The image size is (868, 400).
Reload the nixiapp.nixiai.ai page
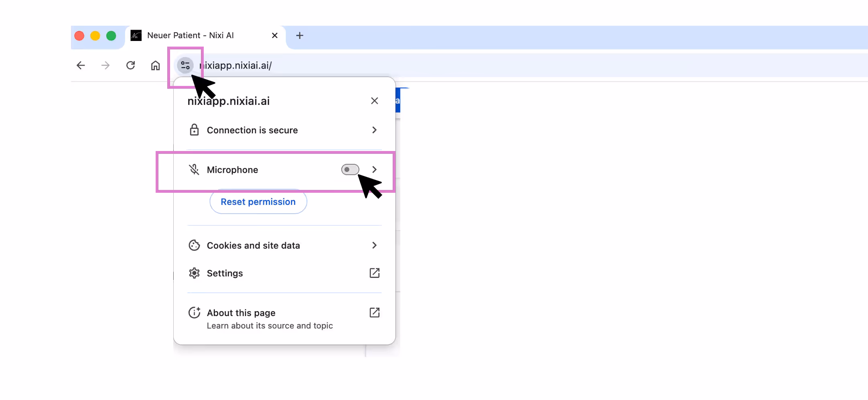pos(130,65)
